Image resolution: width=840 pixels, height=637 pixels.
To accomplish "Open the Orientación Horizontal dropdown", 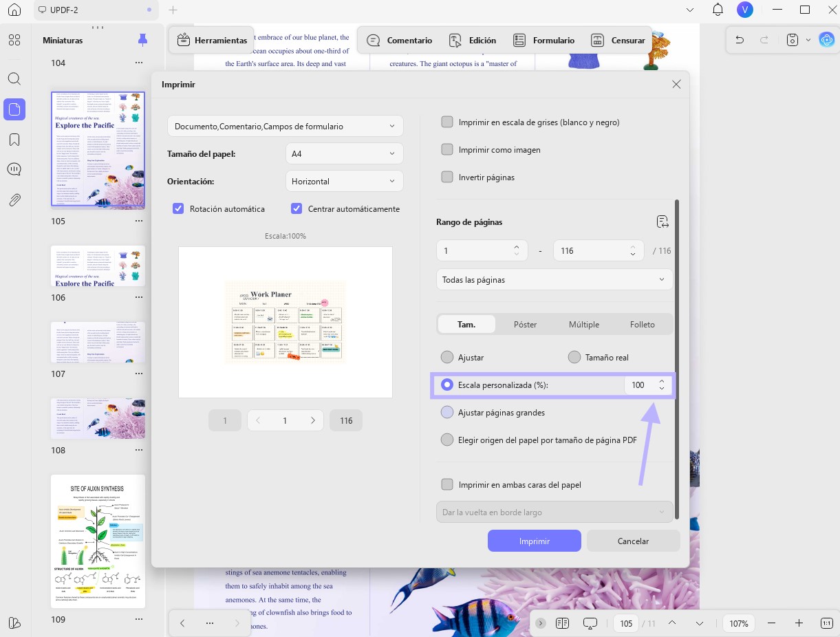I will click(x=345, y=181).
